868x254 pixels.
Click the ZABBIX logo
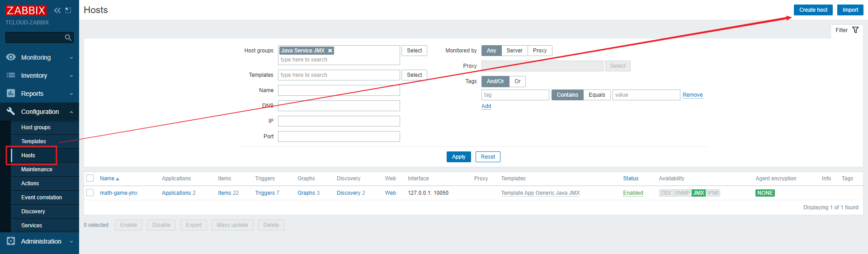[x=26, y=10]
